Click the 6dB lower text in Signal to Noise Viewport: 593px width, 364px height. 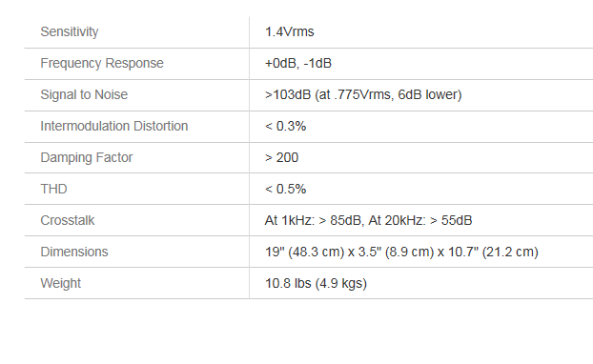pyautogui.click(x=430, y=94)
